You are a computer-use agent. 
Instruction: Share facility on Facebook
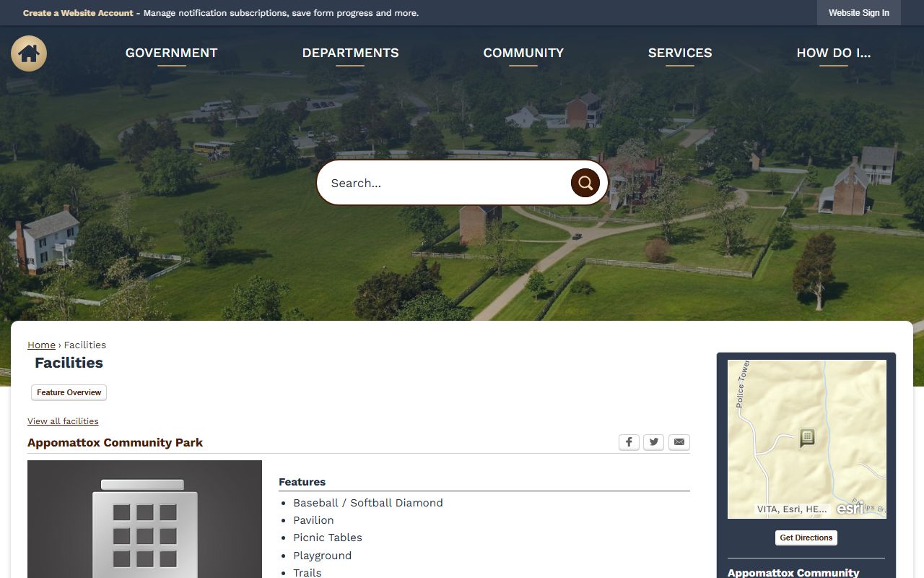[x=629, y=442]
